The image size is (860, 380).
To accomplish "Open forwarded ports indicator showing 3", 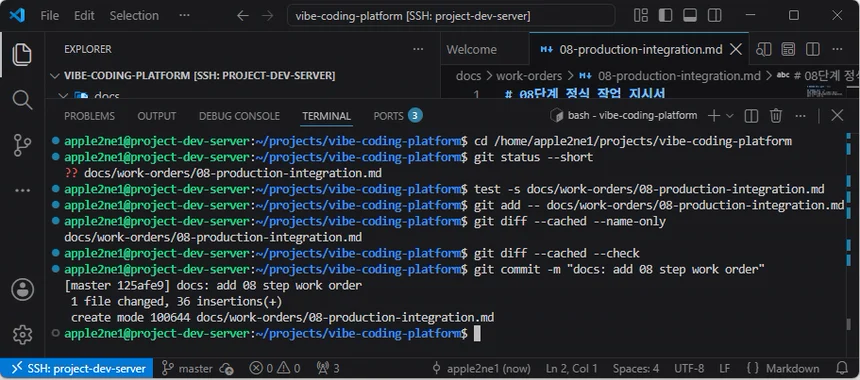I will (x=328, y=368).
